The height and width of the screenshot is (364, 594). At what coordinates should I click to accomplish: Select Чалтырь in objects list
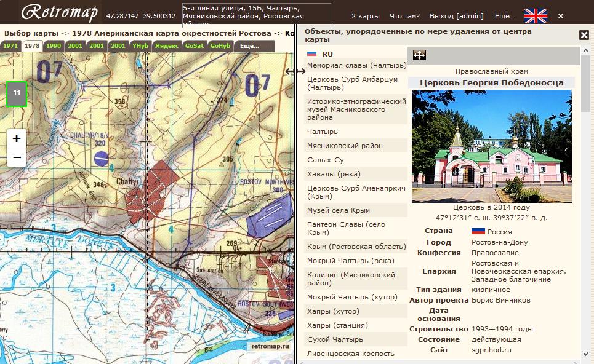[x=356, y=132]
